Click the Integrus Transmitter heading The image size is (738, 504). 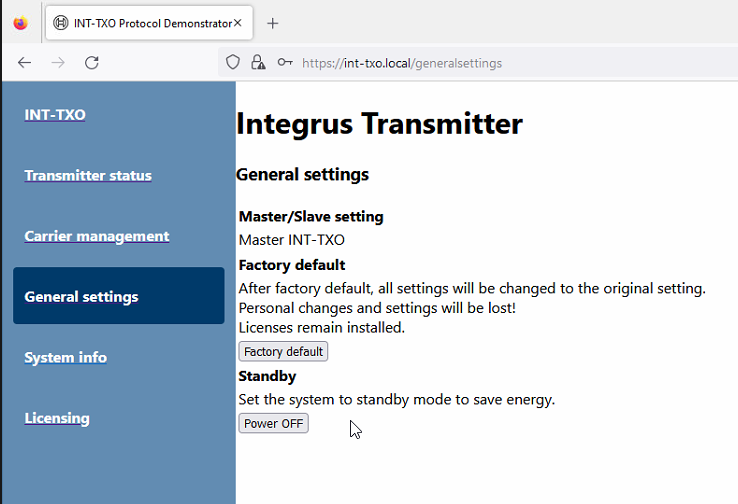tap(379, 124)
